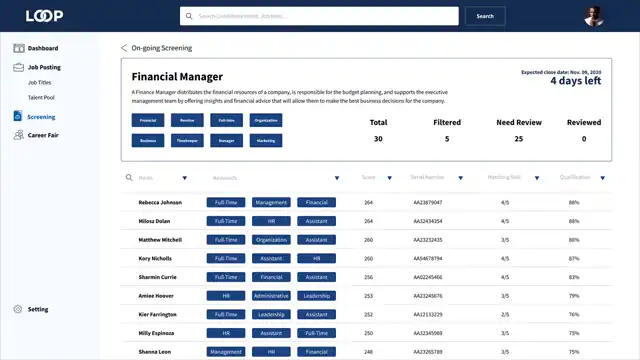Click the Full-time tag in job card

(227, 120)
